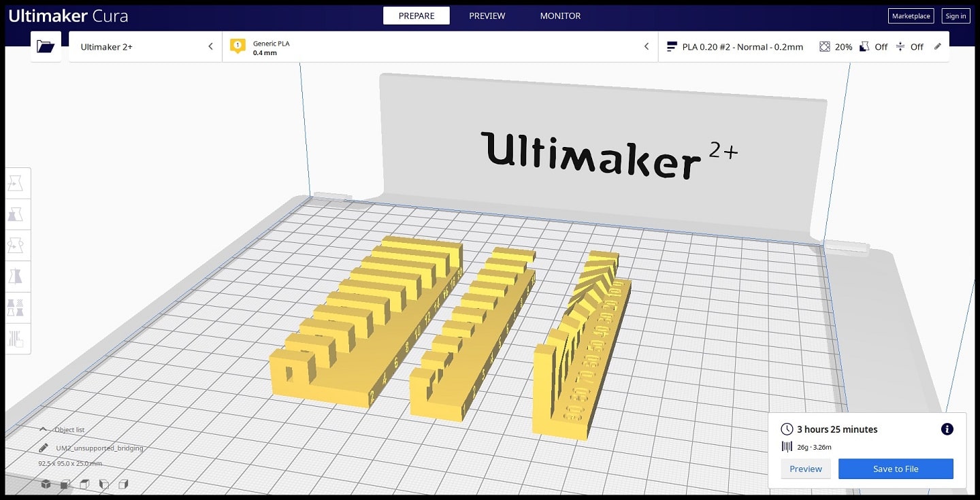Select the Rotate tool in left toolbar
The image size is (980, 500).
coord(16,245)
